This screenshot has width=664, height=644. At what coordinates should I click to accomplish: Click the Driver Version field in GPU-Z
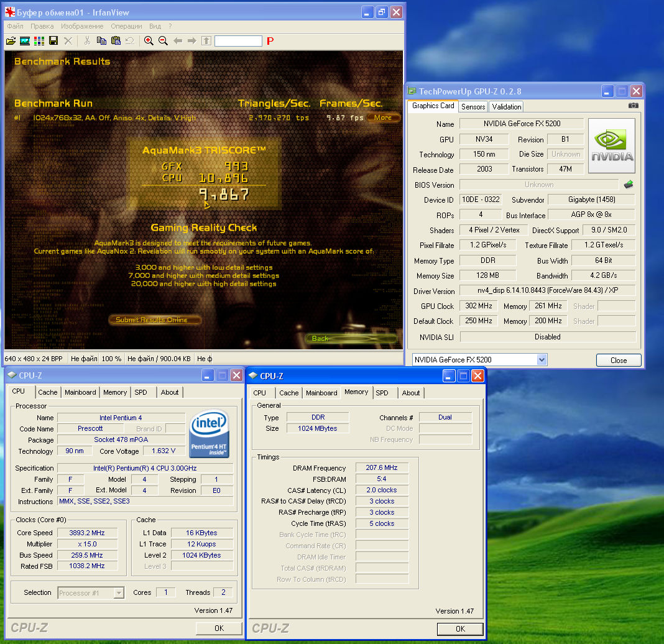(x=548, y=290)
